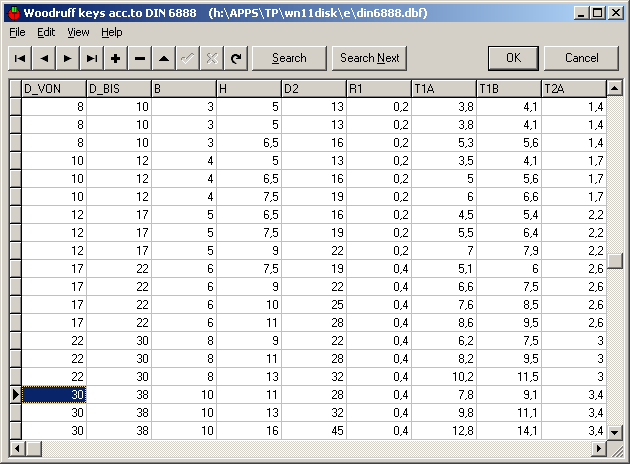Open the Help menu
Image resolution: width=630 pixels, height=464 pixels.
[111, 32]
